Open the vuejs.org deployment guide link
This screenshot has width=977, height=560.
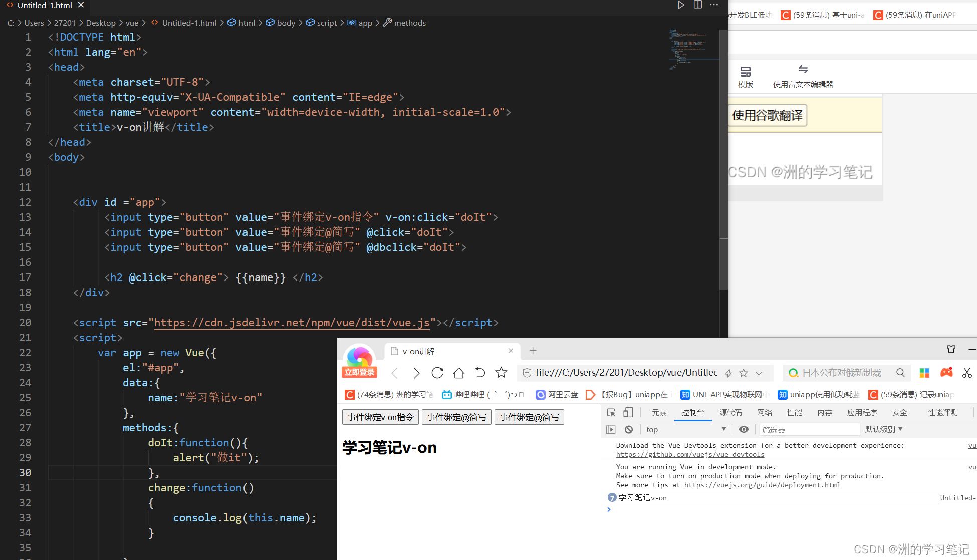(x=762, y=485)
